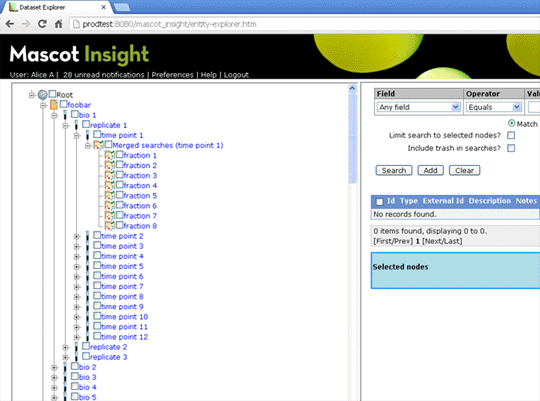Reload the page with the refresh icon
The image size is (540, 401).
tap(42, 24)
